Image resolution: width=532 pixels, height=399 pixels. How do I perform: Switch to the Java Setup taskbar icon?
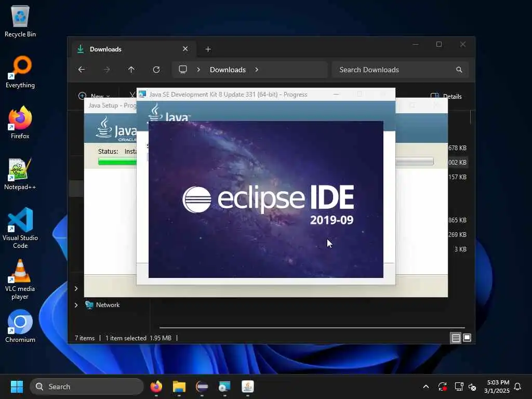tap(248, 387)
